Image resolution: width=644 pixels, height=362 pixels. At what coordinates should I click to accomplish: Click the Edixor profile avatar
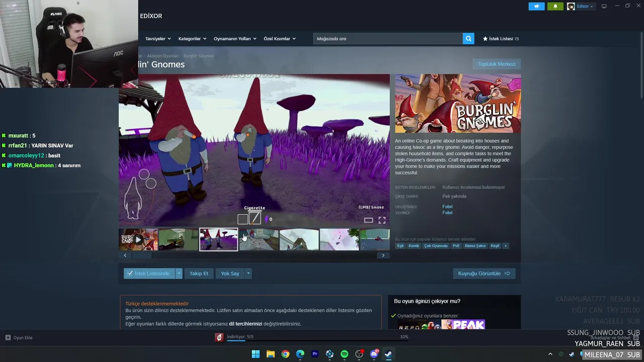571,7
